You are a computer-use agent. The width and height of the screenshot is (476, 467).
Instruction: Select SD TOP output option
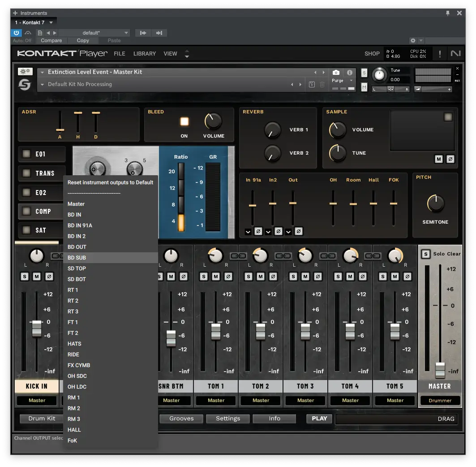click(x=111, y=268)
